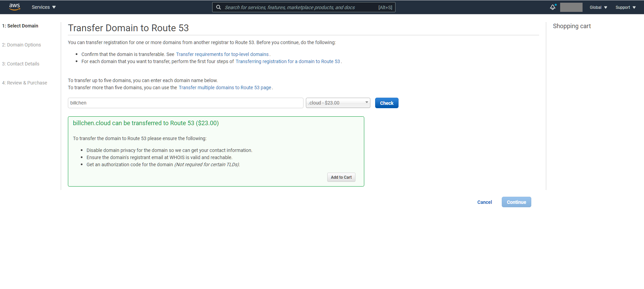644x289 pixels.
Task: Open Transfer requirements for top-level domains link
Action: pos(222,54)
